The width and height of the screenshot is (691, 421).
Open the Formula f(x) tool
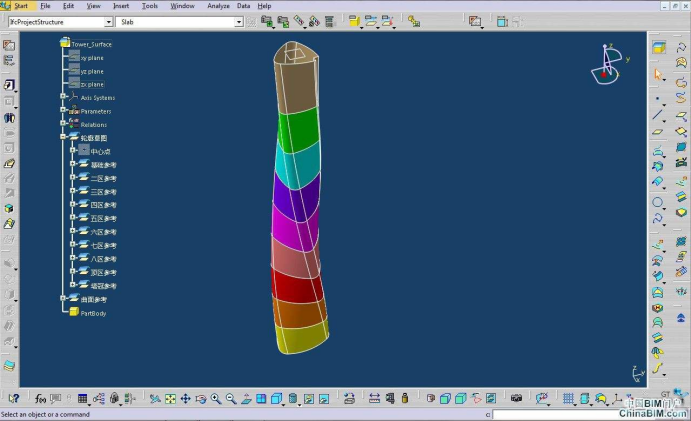40,398
